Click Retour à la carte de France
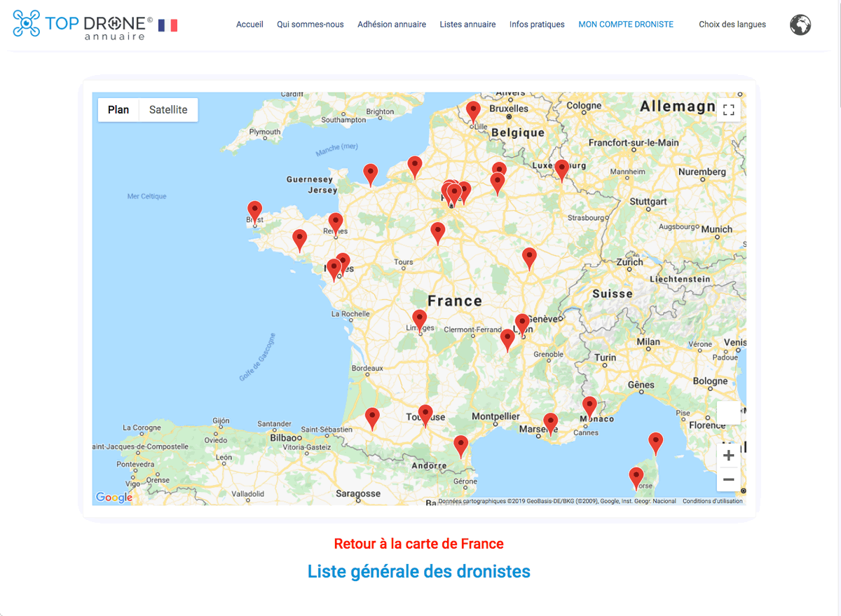The width and height of the screenshot is (841, 616). [x=418, y=543]
